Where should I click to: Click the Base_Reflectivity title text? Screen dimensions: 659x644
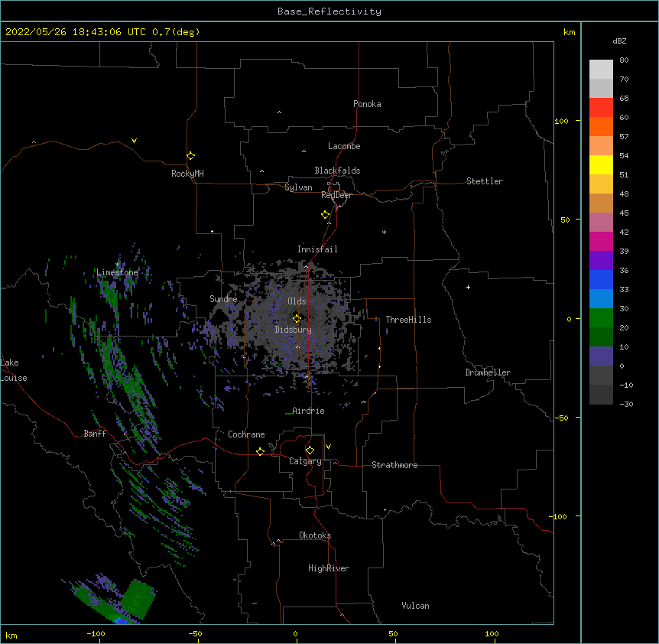click(x=329, y=11)
